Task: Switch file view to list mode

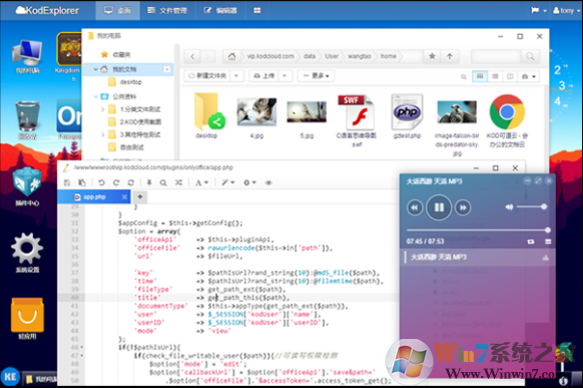Action: [495, 76]
